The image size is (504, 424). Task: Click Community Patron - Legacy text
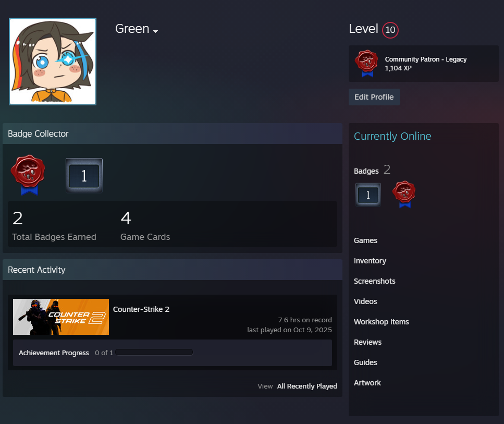pos(426,59)
